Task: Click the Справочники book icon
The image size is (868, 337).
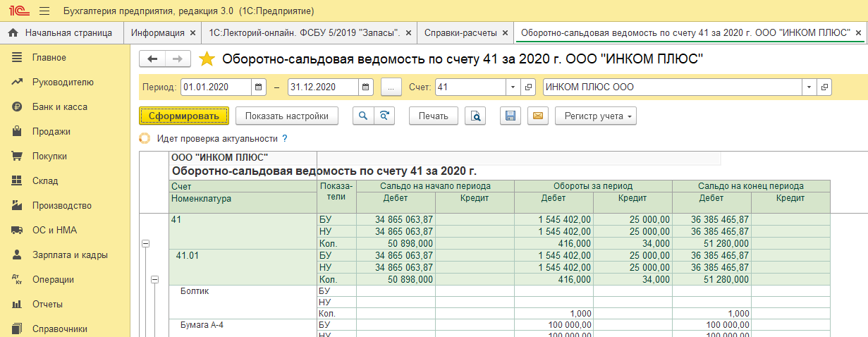Action: click(18, 329)
